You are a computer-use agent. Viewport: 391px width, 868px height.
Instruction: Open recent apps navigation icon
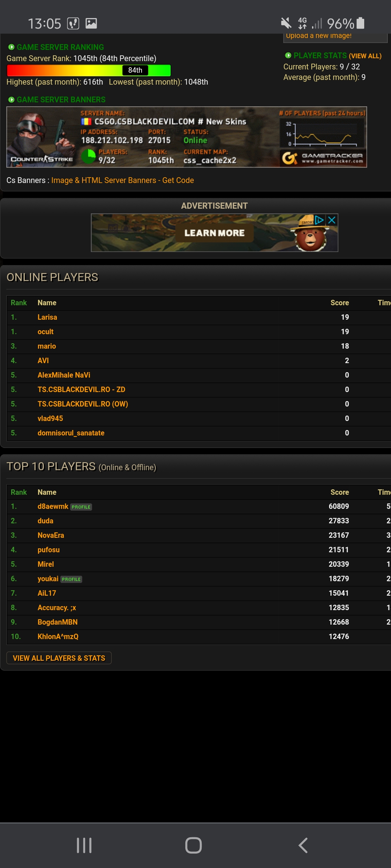point(84,845)
